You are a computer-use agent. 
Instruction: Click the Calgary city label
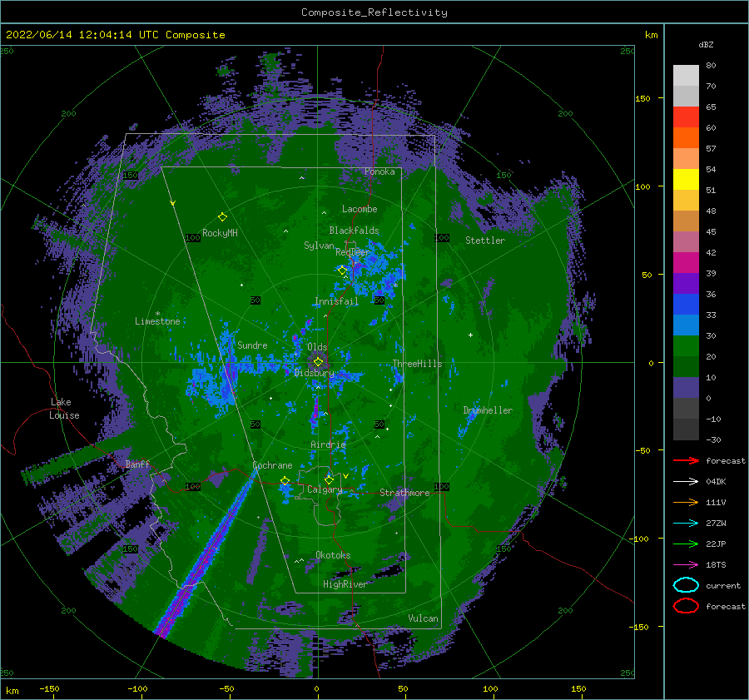point(325,489)
